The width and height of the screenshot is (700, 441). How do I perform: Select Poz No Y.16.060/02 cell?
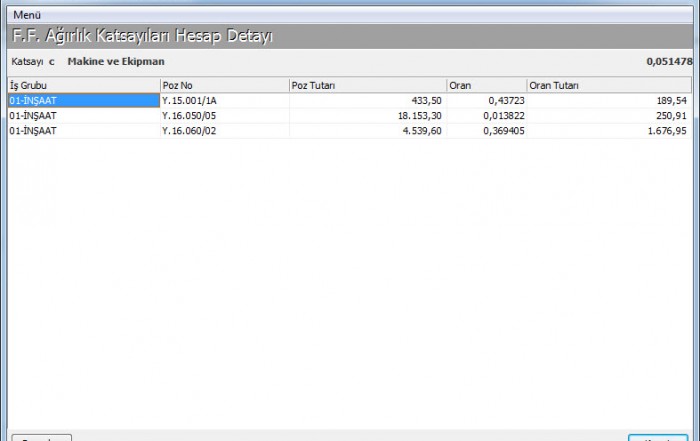click(224, 131)
